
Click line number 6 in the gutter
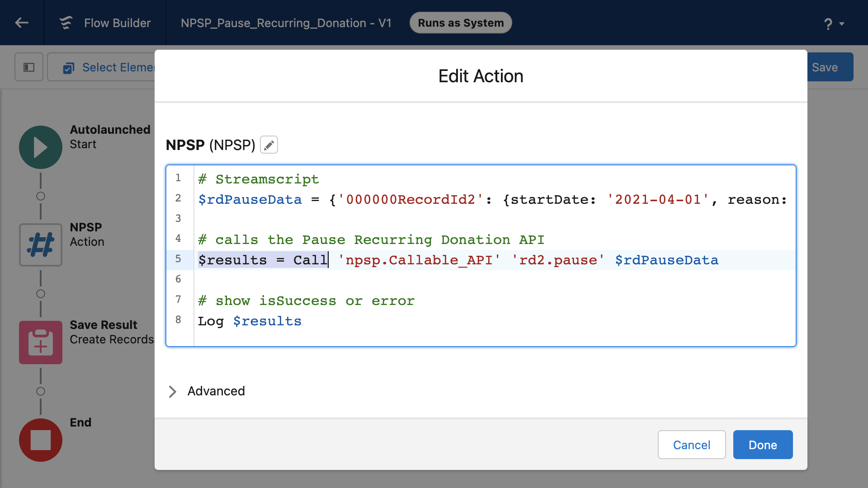click(x=178, y=279)
